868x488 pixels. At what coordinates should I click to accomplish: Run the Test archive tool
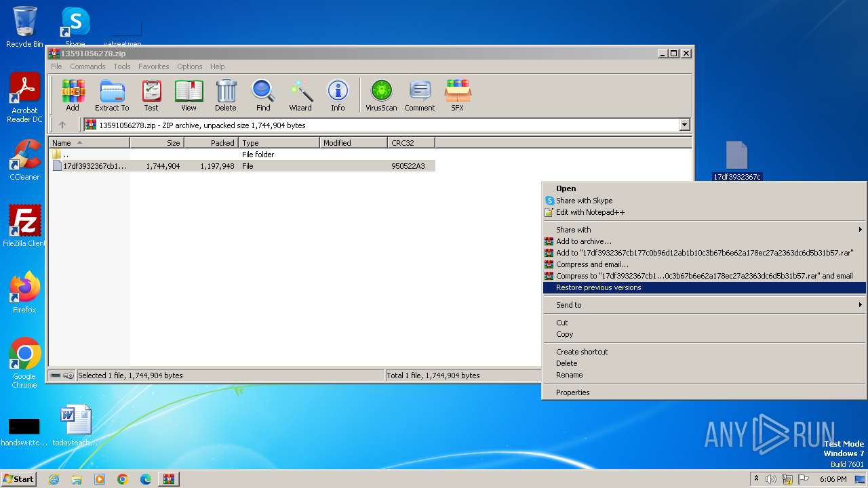click(x=151, y=96)
